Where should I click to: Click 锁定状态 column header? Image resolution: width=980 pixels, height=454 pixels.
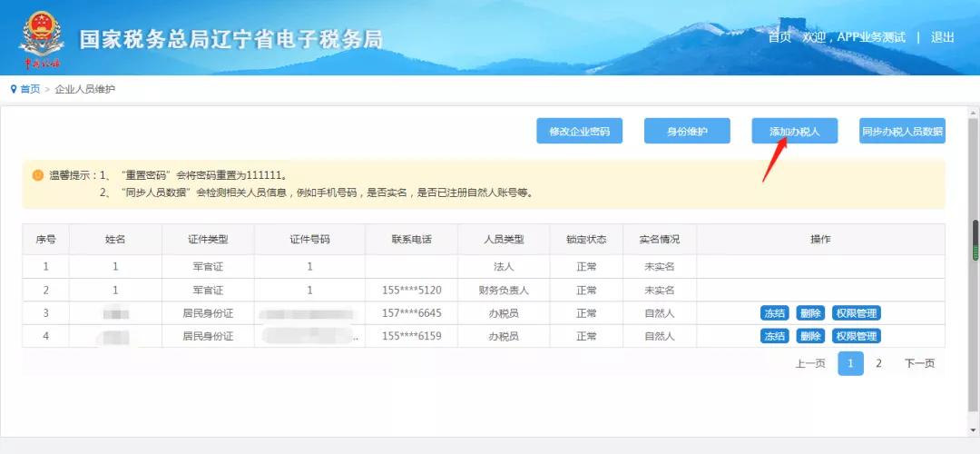coord(586,240)
